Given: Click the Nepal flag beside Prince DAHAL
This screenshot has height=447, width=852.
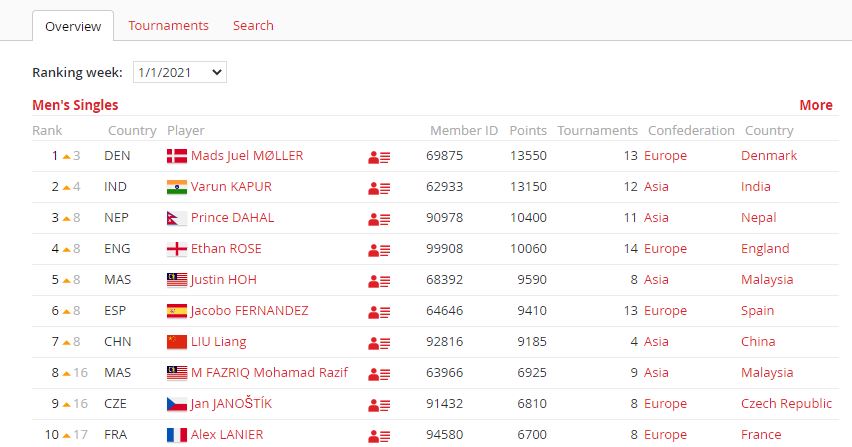Looking at the screenshot, I should (x=177, y=218).
